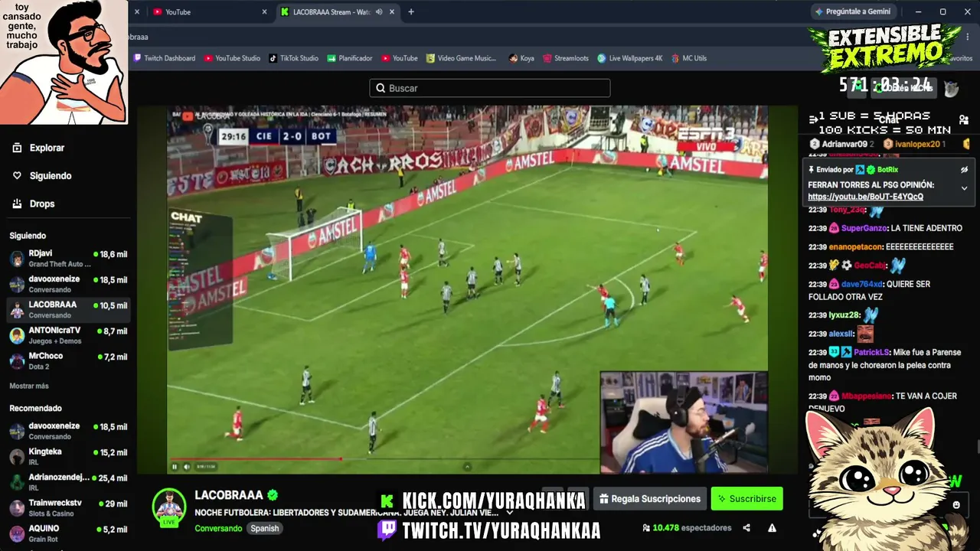Click the share stream icon
Image resolution: width=980 pixels, height=551 pixels.
746,527
